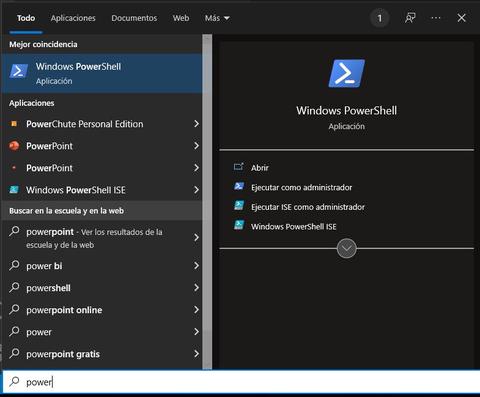Click the second PowerPoint small red icon
480x397 pixels.
coord(14,168)
